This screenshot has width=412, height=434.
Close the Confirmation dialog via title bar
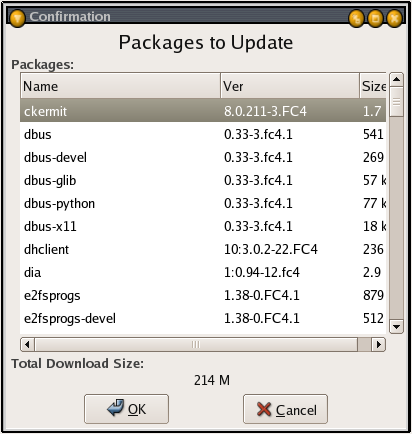coord(394,18)
